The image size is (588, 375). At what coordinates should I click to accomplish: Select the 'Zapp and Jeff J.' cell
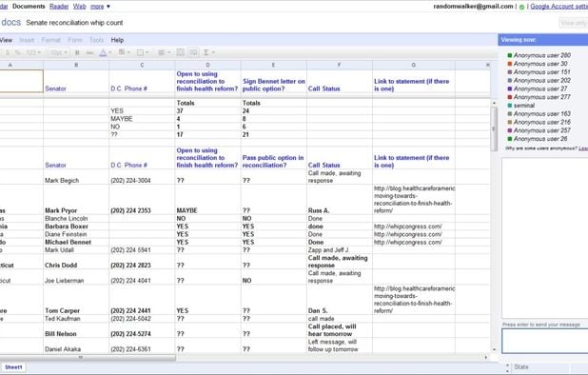point(340,250)
